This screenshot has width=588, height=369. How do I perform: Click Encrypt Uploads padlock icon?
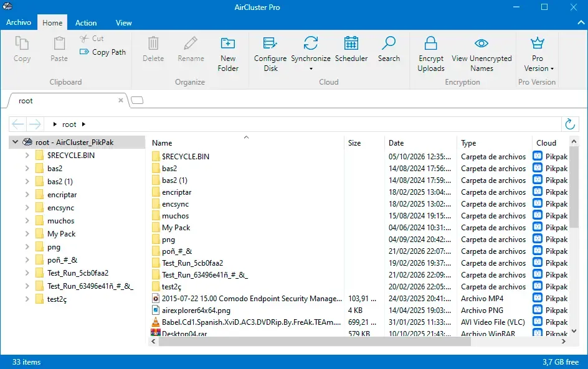[x=430, y=44]
